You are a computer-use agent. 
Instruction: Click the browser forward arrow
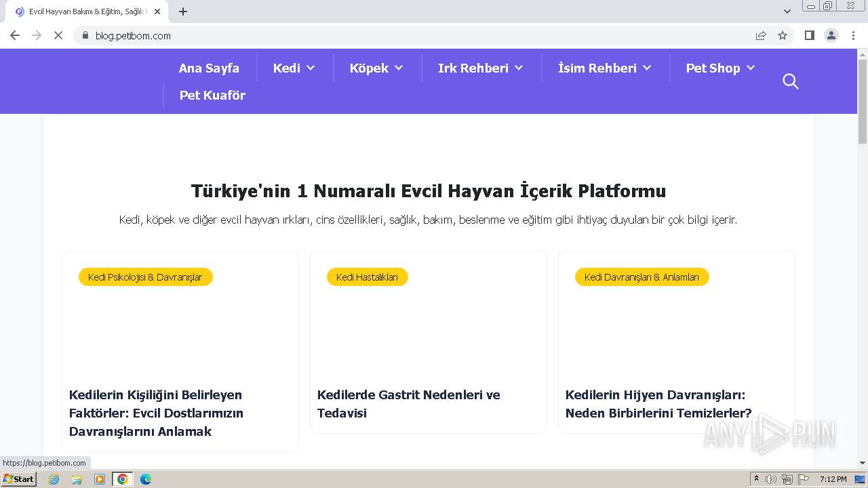[x=37, y=35]
